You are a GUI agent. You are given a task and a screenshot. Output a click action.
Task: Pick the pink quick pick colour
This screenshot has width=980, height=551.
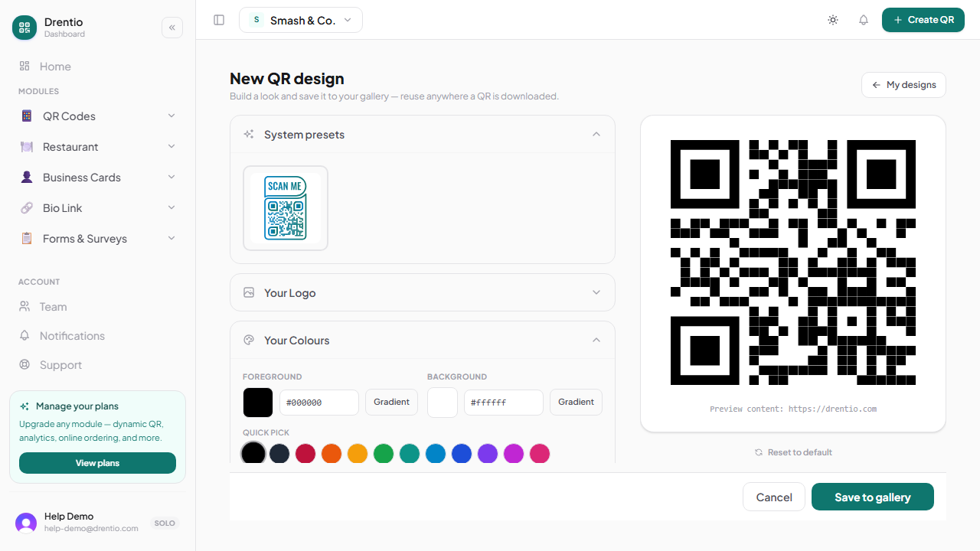click(x=540, y=454)
